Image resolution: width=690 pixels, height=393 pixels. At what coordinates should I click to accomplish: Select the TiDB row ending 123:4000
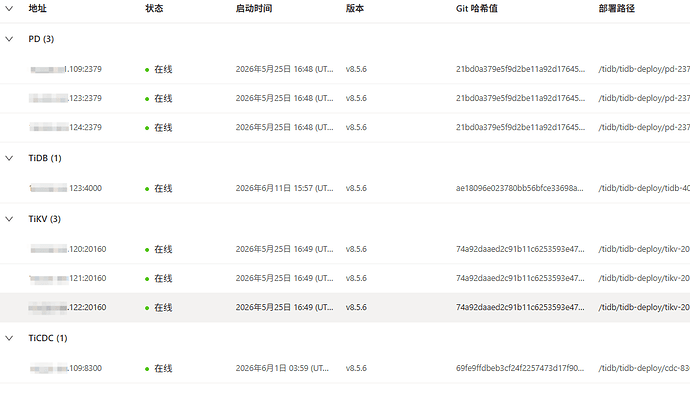click(345, 188)
